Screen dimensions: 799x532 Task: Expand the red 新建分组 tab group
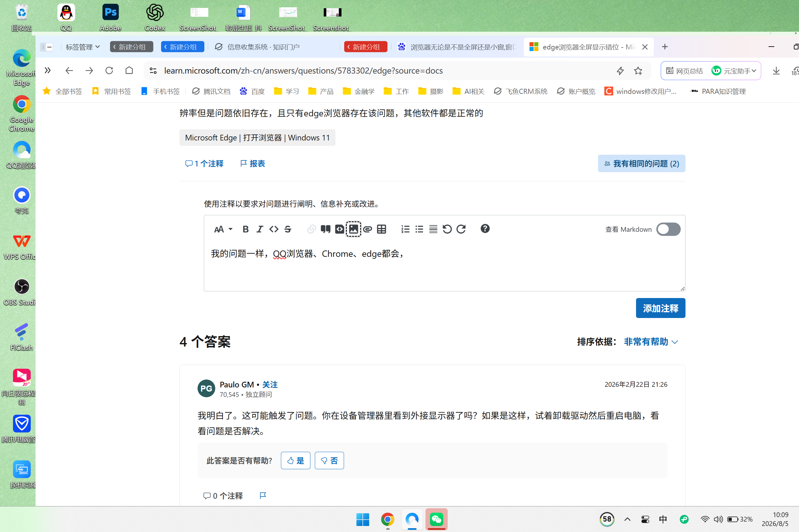(365, 47)
